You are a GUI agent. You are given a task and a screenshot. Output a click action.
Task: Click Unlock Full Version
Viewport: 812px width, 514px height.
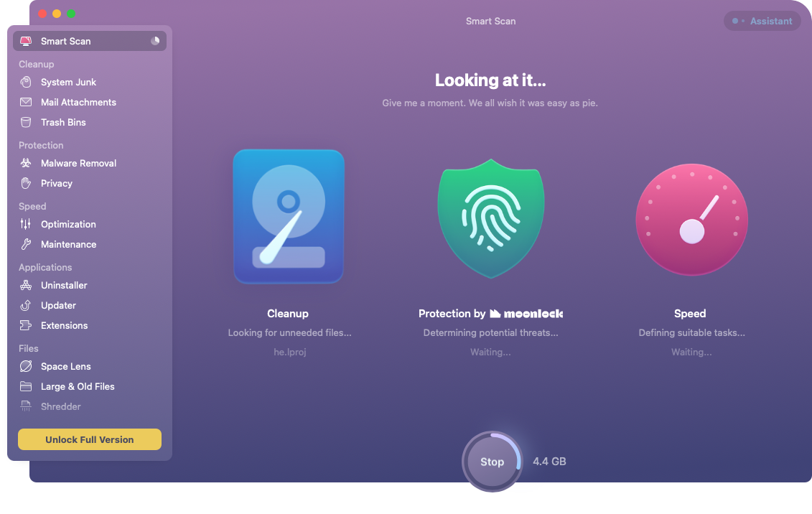coord(90,439)
